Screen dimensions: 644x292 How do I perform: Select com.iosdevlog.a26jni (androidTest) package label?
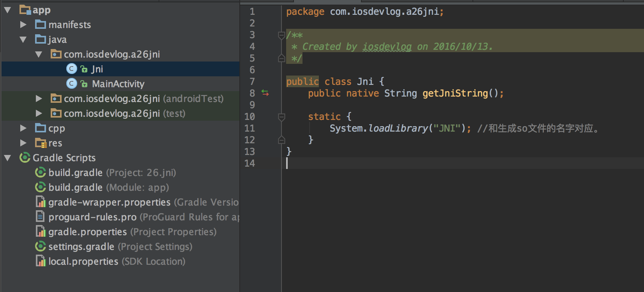tap(144, 99)
